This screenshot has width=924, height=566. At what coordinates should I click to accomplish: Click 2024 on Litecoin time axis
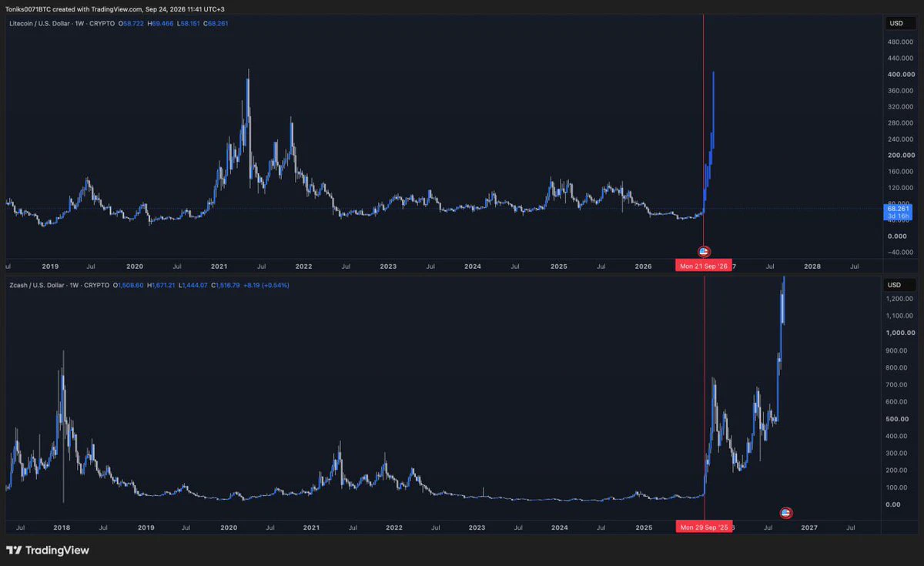coord(473,266)
